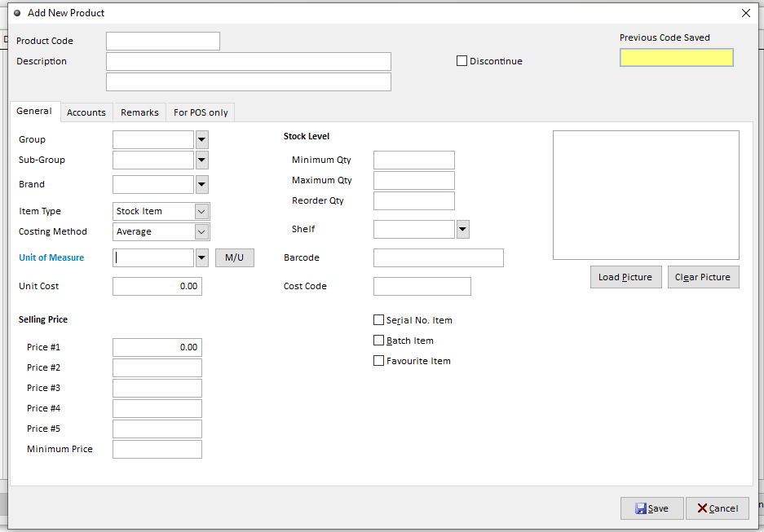Click the second Description line field
The height and width of the screenshot is (532, 764).
(249, 81)
